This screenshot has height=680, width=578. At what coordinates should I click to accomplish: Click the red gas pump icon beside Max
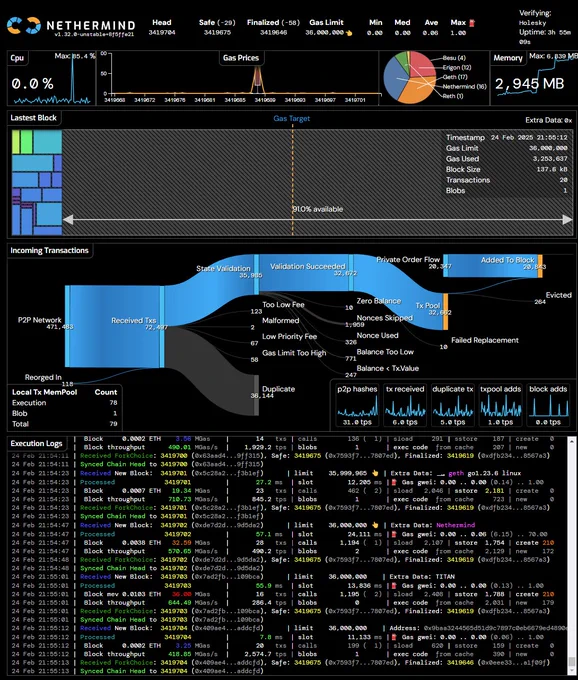(x=472, y=23)
